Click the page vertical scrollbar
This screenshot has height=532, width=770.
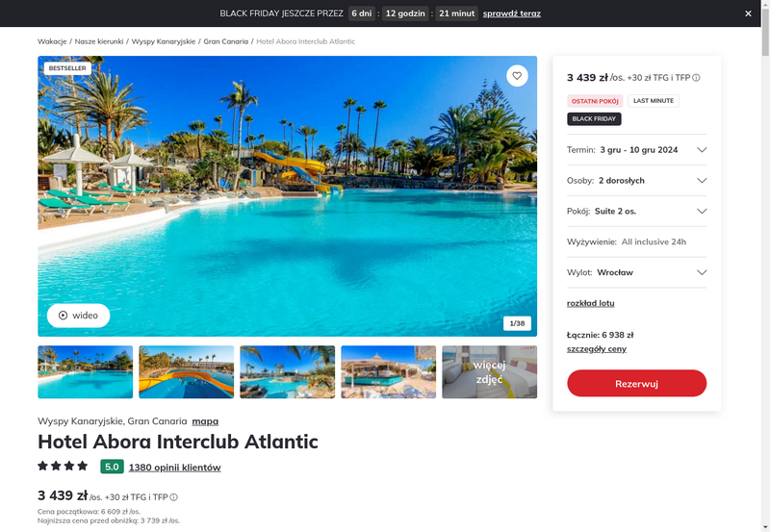pos(765,266)
